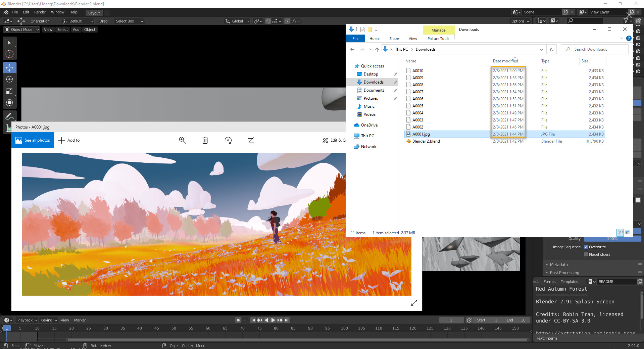The width and height of the screenshot is (644, 349).
Task: Expand the Options dropdown in Blender
Action: [x=520, y=21]
